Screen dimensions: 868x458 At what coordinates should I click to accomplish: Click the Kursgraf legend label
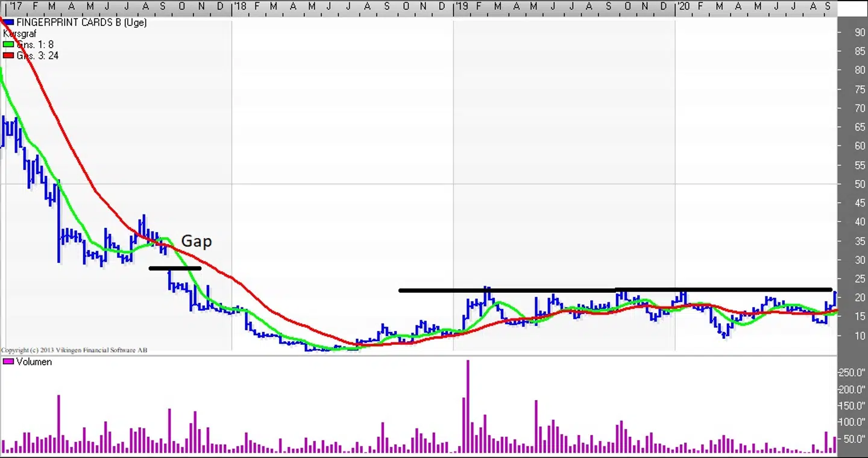pyautogui.click(x=19, y=34)
